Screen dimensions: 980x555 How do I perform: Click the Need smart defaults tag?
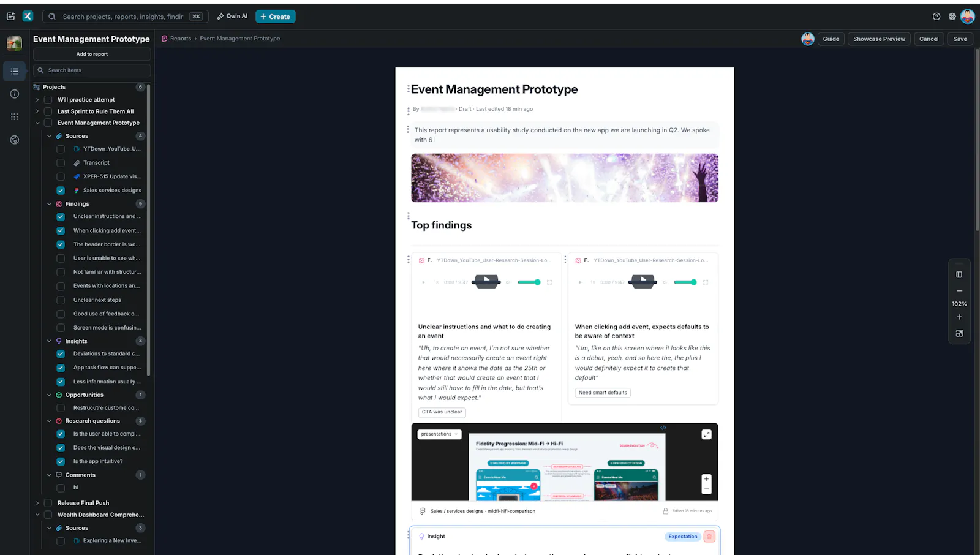(603, 393)
